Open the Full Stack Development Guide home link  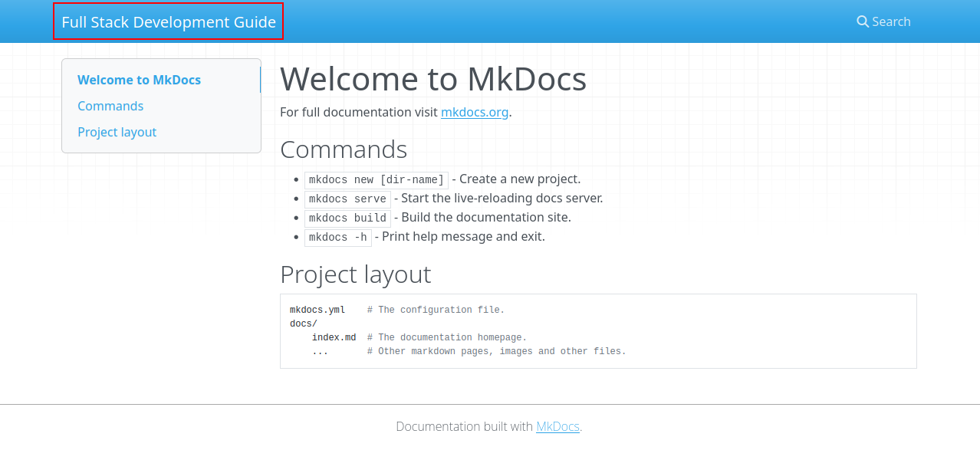click(x=169, y=21)
